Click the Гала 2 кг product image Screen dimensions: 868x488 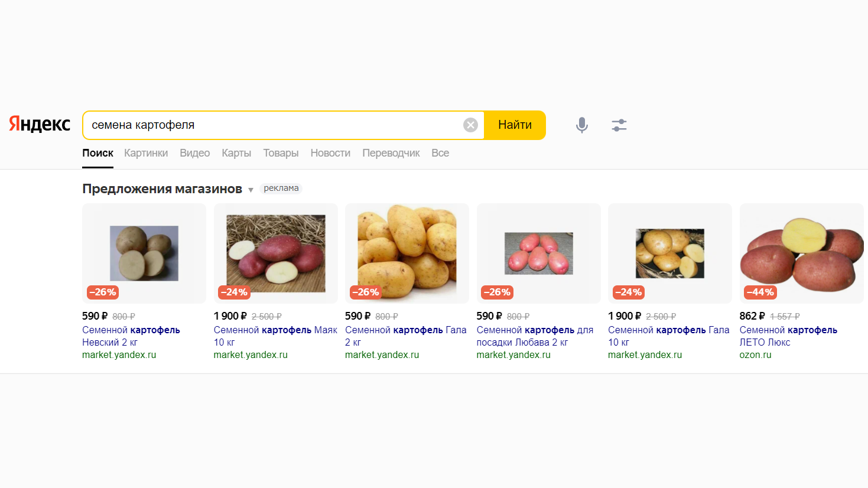point(407,253)
